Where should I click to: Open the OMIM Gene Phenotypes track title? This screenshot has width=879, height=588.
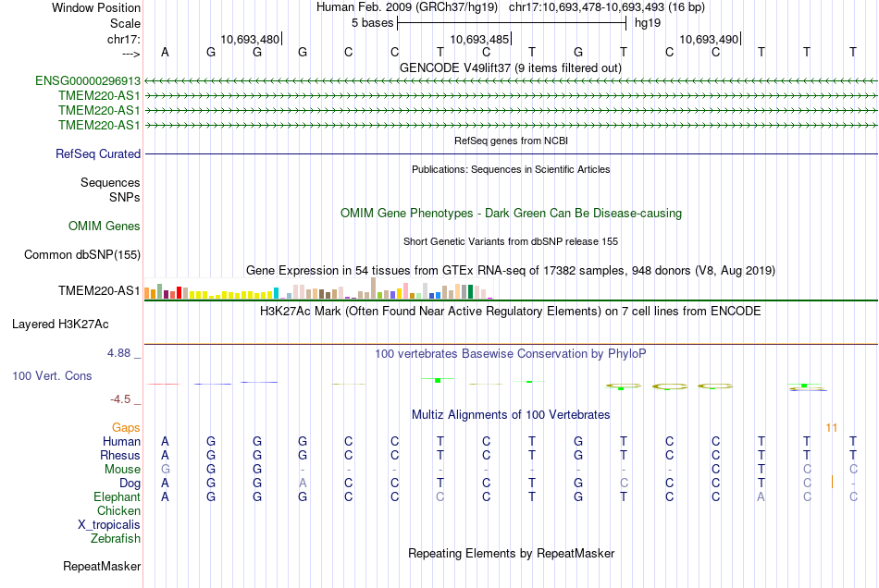pos(511,214)
